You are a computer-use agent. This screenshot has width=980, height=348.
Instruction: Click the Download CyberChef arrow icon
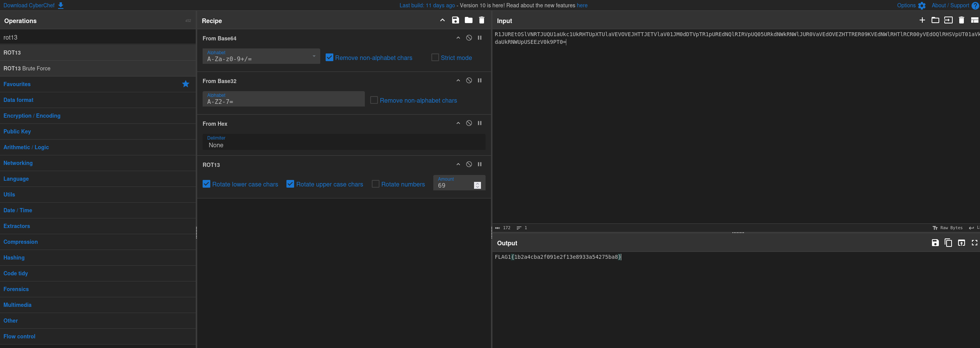tap(61, 5)
